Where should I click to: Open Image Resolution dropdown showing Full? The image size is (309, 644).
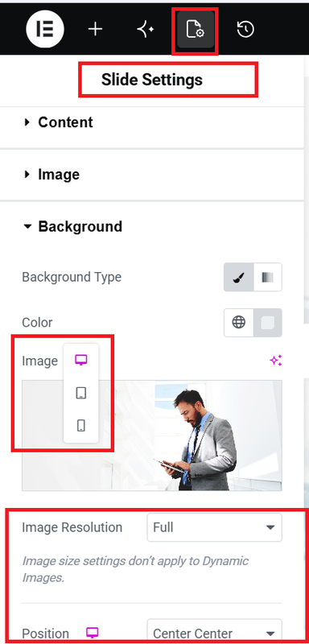tap(214, 527)
